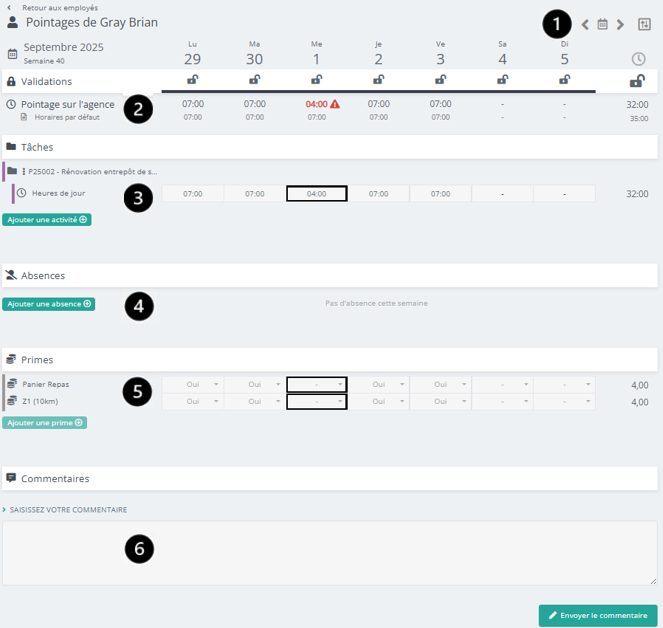Click Ajouter une activité button
The image size is (663, 628).
[x=47, y=219]
